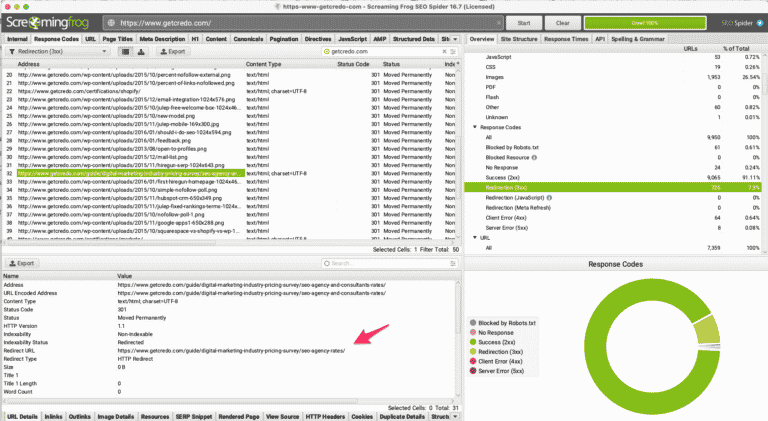This screenshot has width=768, height=421.
Task: Sort by Address column header
Action: pos(28,64)
